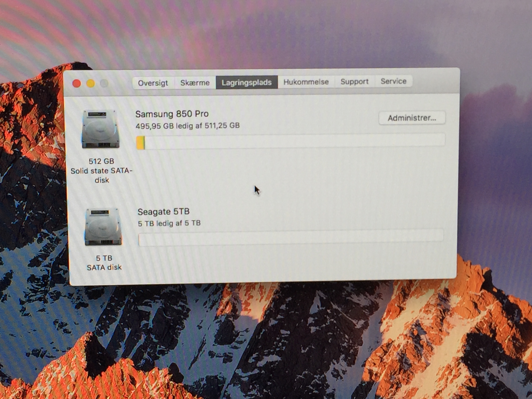The width and height of the screenshot is (532, 399).
Task: Switch to the Service tab
Action: pyautogui.click(x=393, y=81)
